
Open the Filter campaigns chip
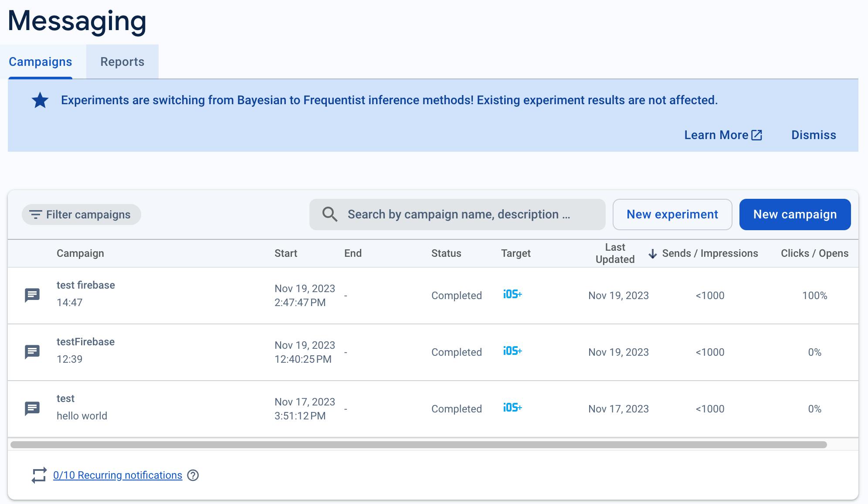tap(81, 215)
